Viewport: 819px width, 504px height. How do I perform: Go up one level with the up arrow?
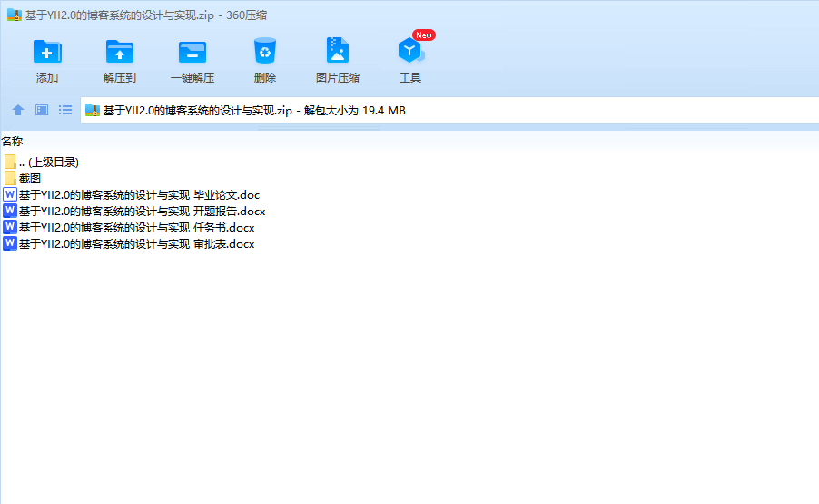(18, 110)
